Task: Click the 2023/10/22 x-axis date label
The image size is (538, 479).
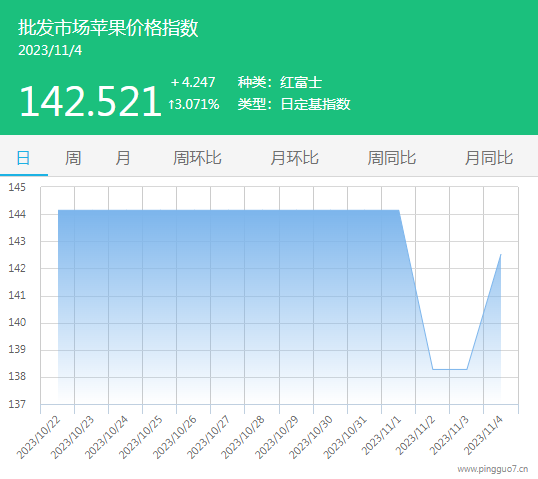Action: click(38, 437)
